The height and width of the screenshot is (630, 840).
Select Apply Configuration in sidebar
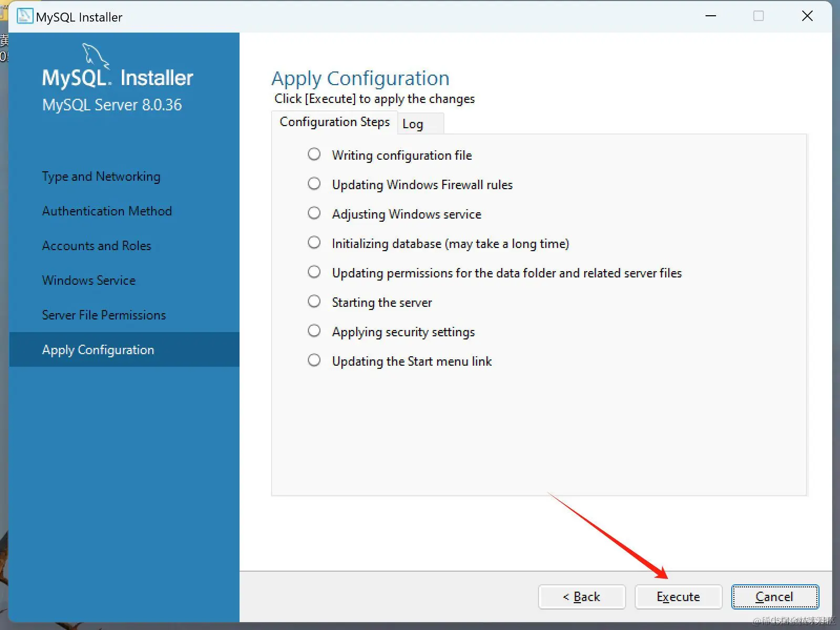coord(125,349)
